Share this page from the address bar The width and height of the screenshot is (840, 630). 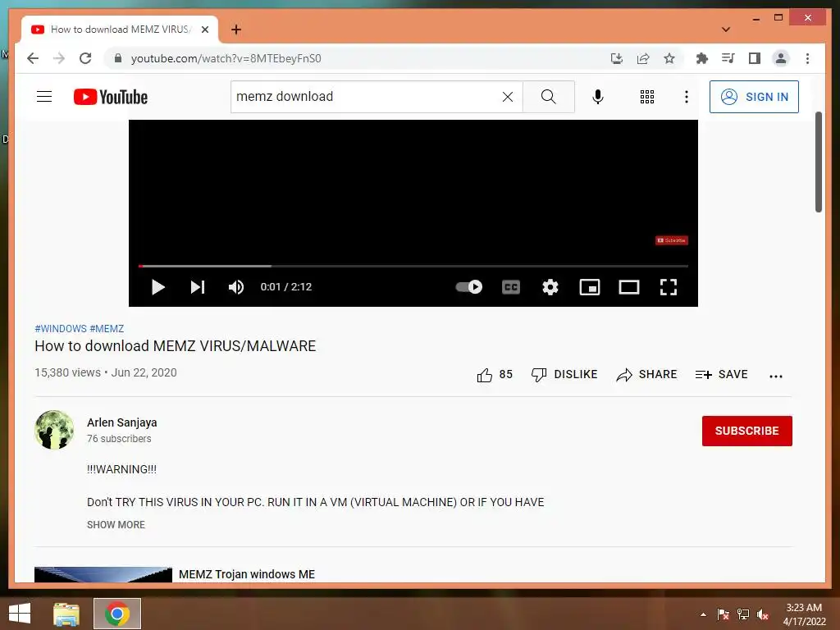pyautogui.click(x=643, y=58)
